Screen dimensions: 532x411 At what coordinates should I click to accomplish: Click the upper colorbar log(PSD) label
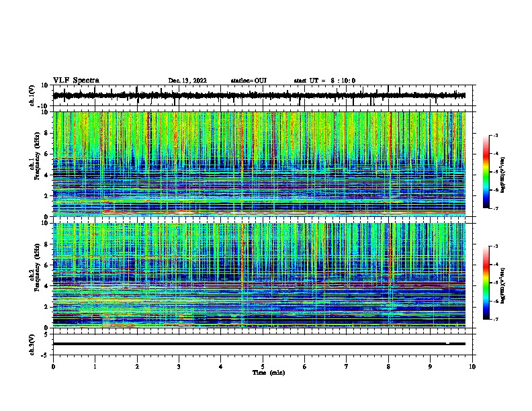tap(502, 175)
